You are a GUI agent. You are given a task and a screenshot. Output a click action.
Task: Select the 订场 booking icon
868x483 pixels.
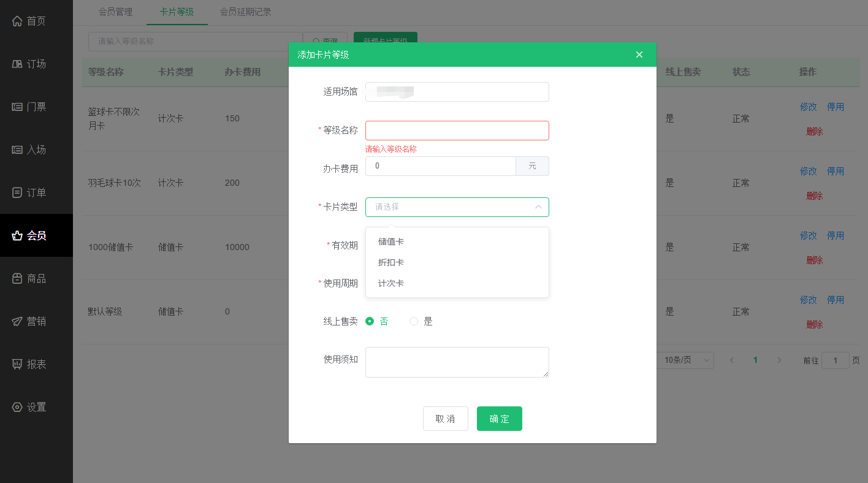point(17,63)
